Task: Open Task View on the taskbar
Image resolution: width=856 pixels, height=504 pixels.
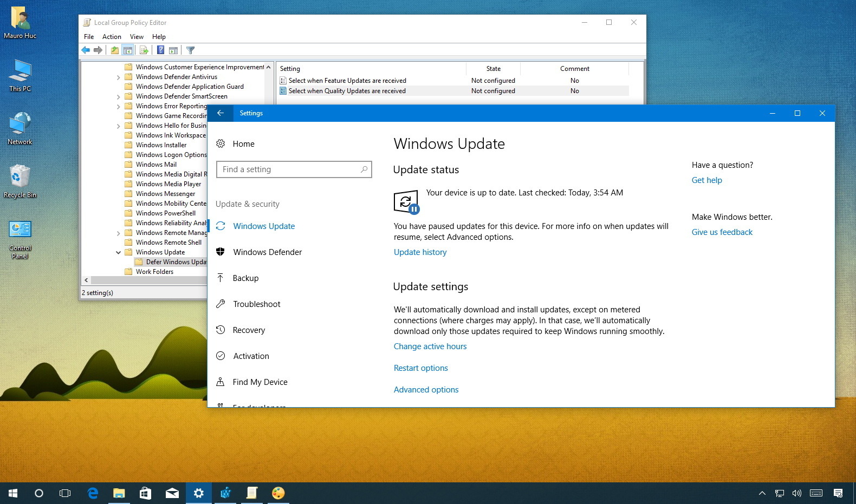Action: pyautogui.click(x=65, y=493)
